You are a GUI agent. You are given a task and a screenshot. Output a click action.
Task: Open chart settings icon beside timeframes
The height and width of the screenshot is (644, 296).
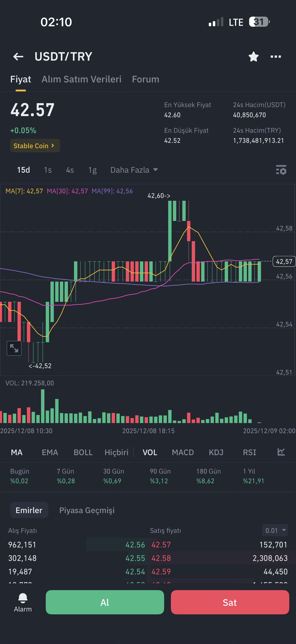coord(281,170)
